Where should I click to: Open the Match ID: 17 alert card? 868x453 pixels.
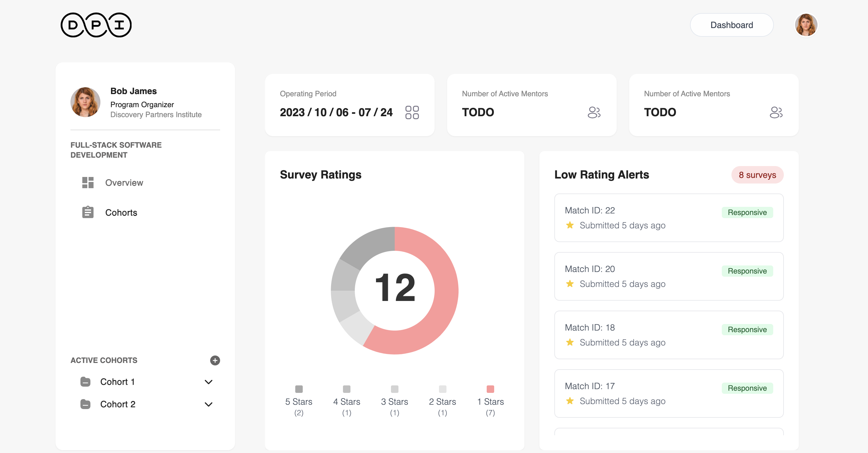coord(669,393)
